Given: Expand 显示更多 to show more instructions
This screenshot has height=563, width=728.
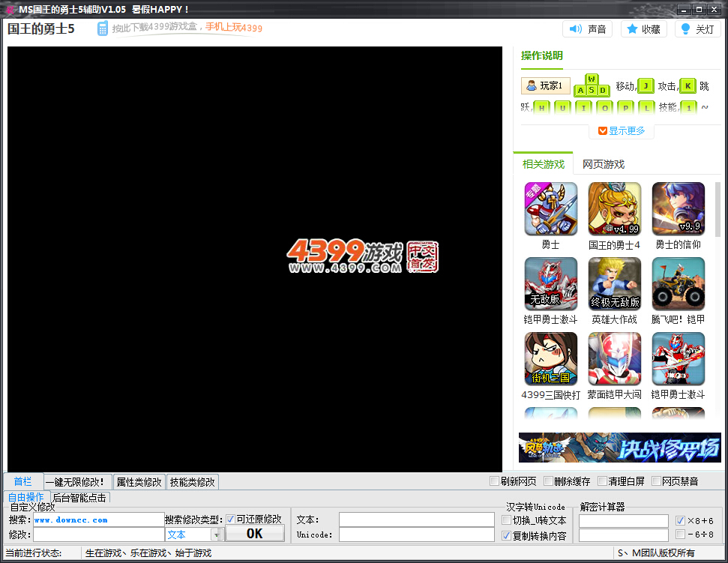Looking at the screenshot, I should tap(622, 130).
